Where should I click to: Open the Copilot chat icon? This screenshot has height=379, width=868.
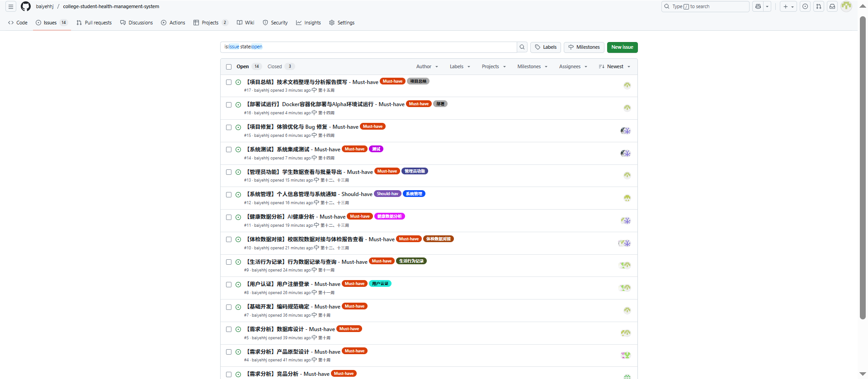coord(758,7)
